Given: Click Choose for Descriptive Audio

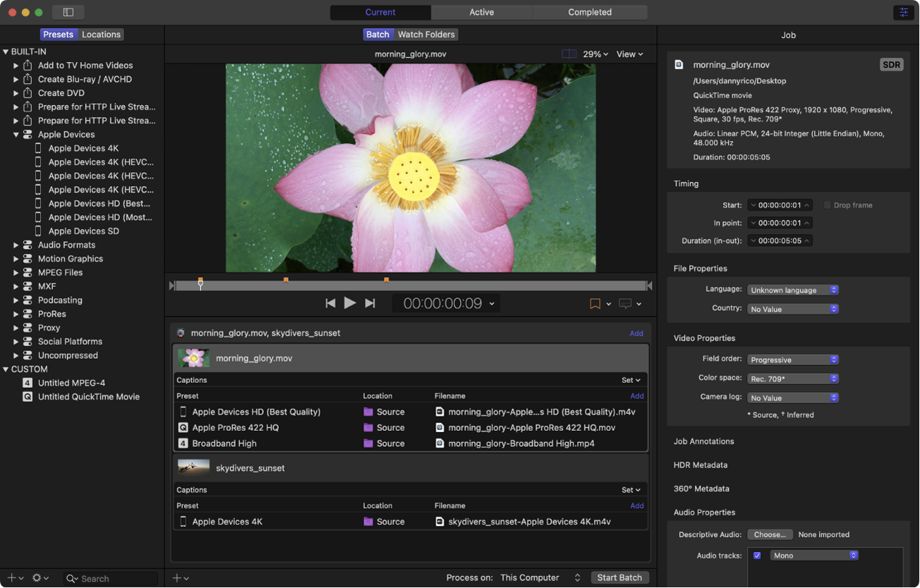Looking at the screenshot, I should coord(770,534).
